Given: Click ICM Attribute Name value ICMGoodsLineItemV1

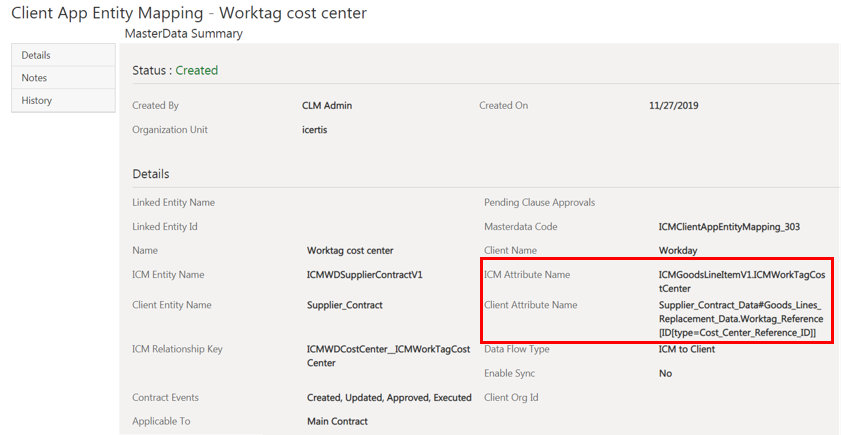Looking at the screenshot, I should click(742, 281).
